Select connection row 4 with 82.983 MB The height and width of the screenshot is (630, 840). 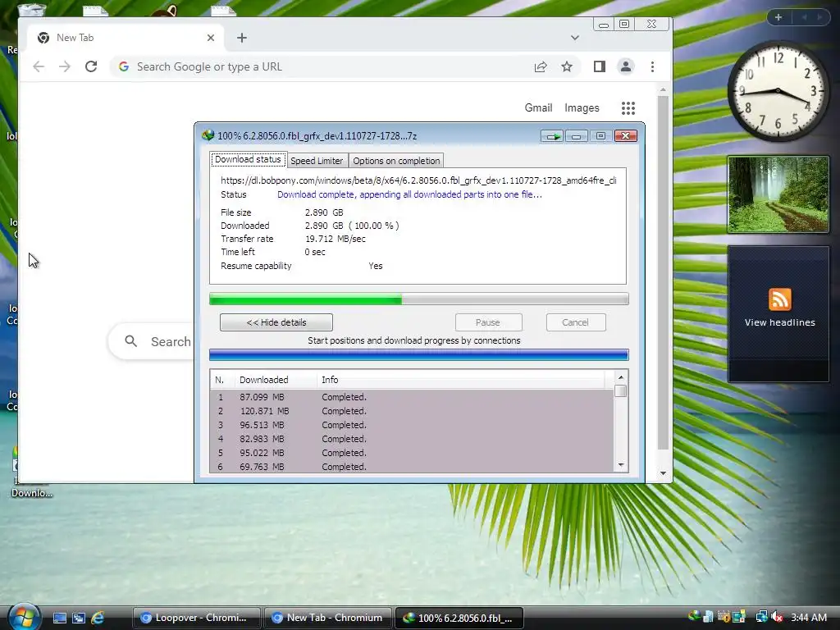(412, 439)
